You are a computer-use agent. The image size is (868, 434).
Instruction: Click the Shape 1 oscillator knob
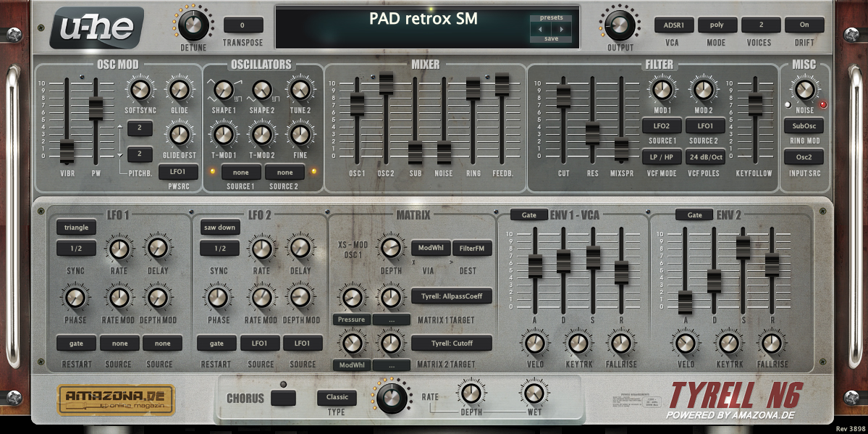223,88
